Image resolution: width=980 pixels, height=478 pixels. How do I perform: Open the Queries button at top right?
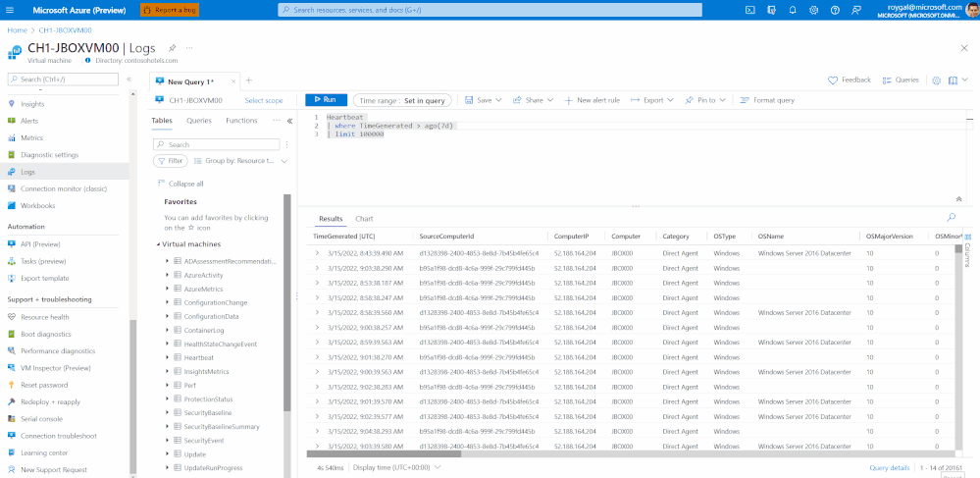coord(900,80)
